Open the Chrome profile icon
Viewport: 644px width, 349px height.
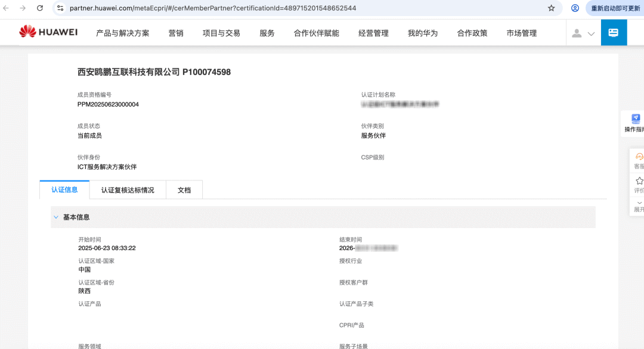click(x=575, y=8)
